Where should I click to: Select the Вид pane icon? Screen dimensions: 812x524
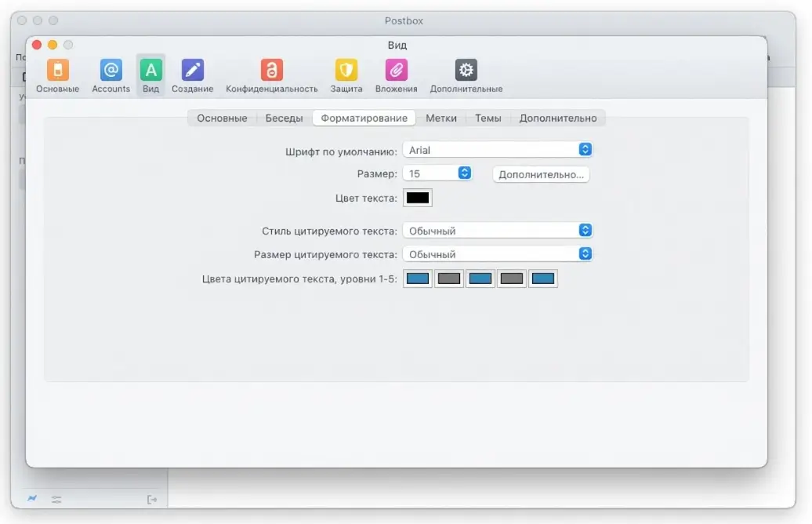(x=150, y=75)
